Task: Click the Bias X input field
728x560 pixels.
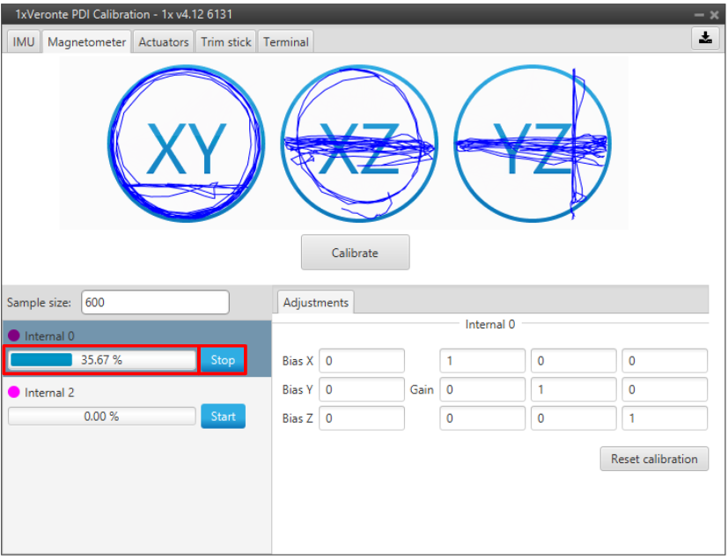Action: coord(362,361)
